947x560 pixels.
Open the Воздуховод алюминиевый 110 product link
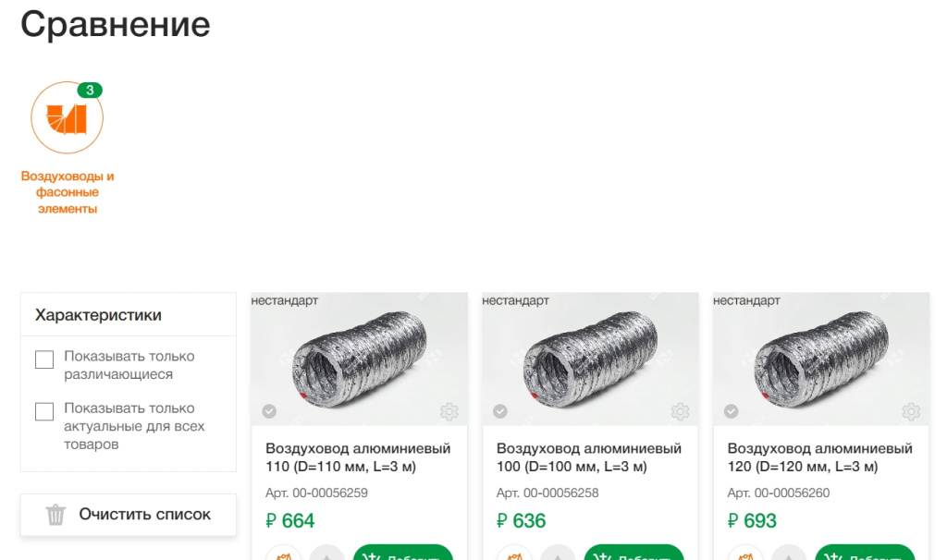[358, 457]
